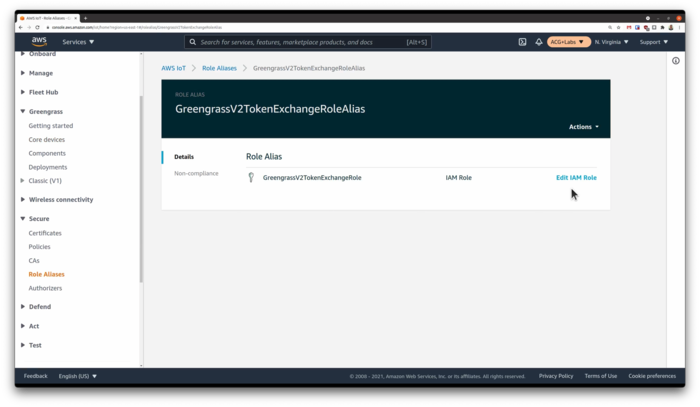Collapse the Greengrass sidebar section

pyautogui.click(x=23, y=111)
